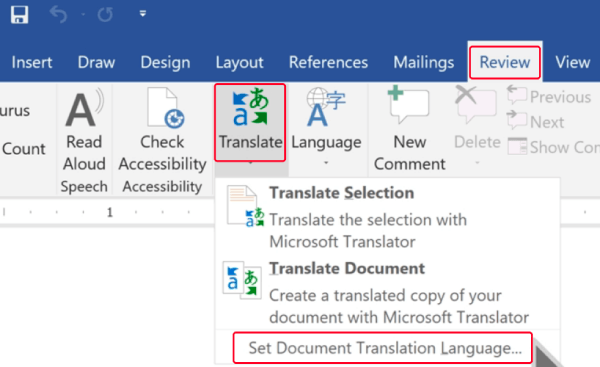Select the Review tab

pyautogui.click(x=505, y=62)
